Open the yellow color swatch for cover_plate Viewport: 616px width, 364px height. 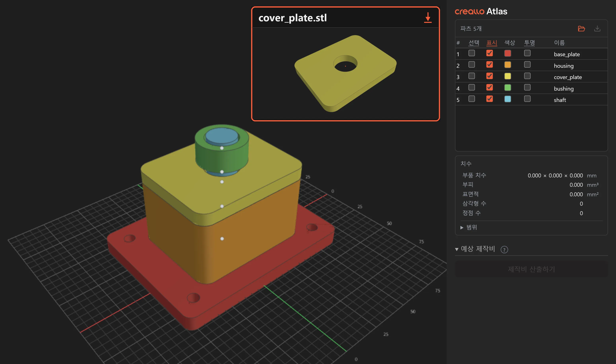507,76
